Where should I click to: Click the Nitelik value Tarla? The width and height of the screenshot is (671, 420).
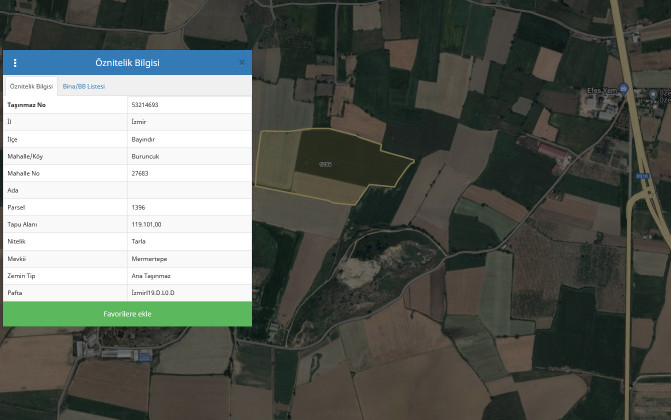(138, 241)
